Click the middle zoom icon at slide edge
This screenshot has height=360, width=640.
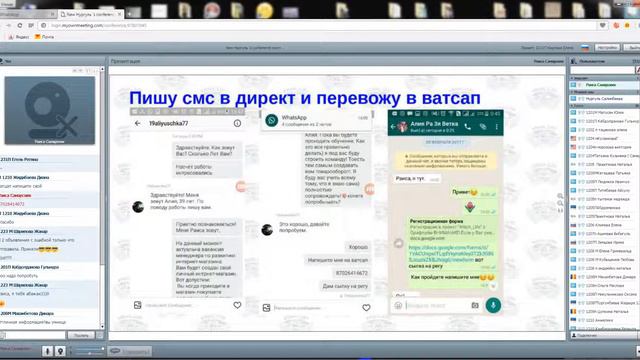(560, 203)
